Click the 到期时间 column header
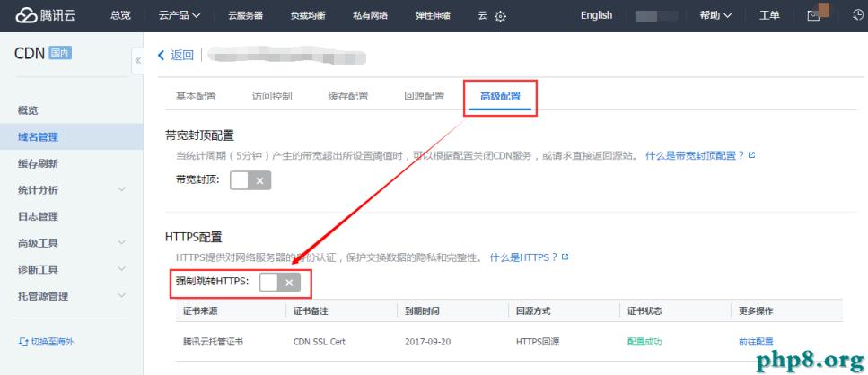The width and height of the screenshot is (868, 375). 423,310
